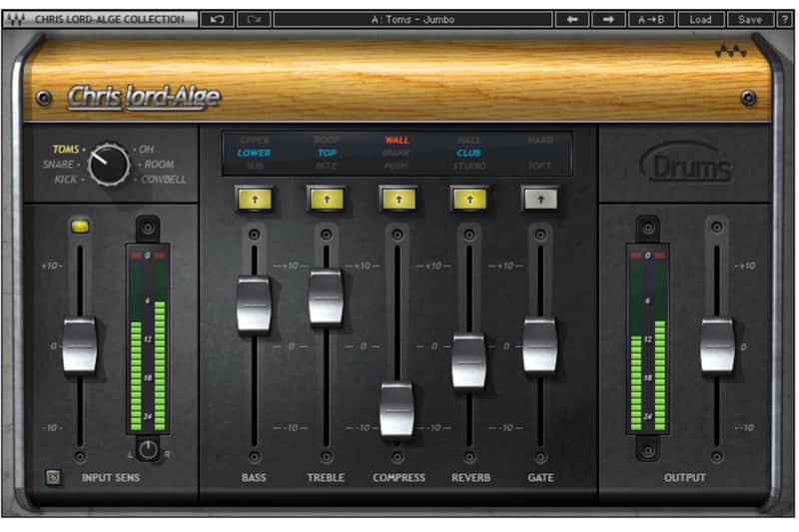Click the Save button
Image resolution: width=799 pixels, height=532 pixels.
coord(750,19)
